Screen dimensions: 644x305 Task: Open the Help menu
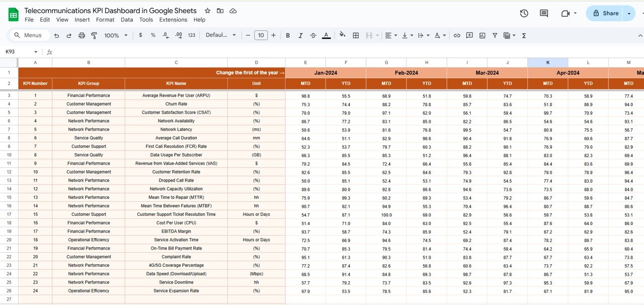point(199,20)
